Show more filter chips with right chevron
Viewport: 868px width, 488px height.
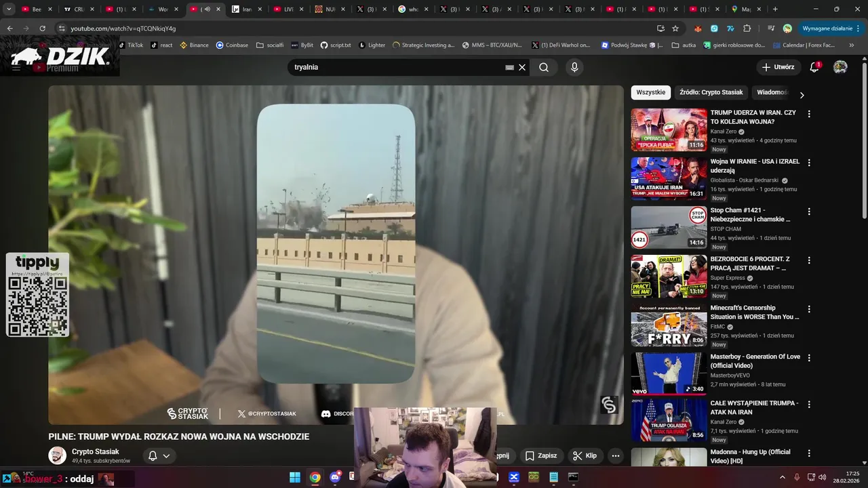pyautogui.click(x=802, y=95)
